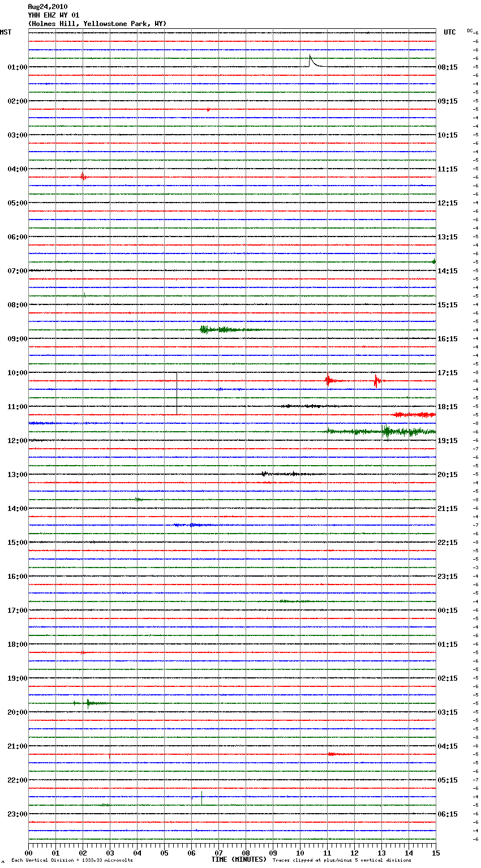This screenshot has width=481, height=868.
Task: Click the "UTC" time zone label
Action: [450, 32]
